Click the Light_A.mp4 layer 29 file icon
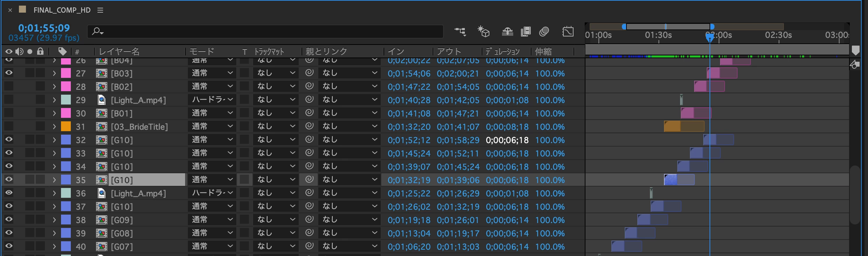This screenshot has height=256, width=868. (101, 100)
